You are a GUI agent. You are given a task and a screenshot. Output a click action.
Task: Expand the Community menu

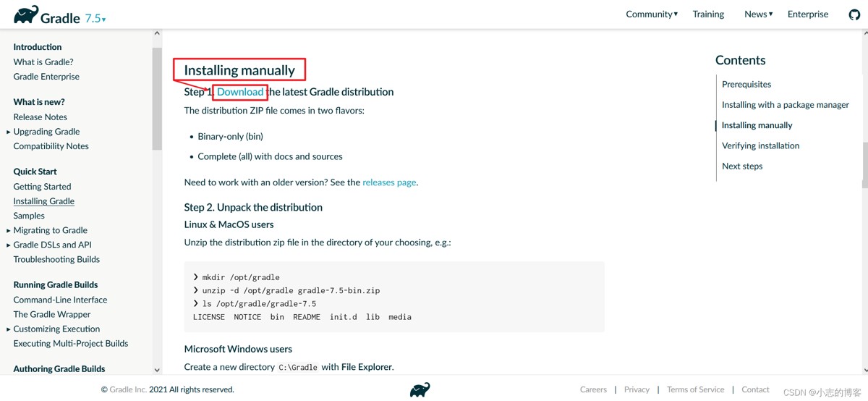pos(652,14)
